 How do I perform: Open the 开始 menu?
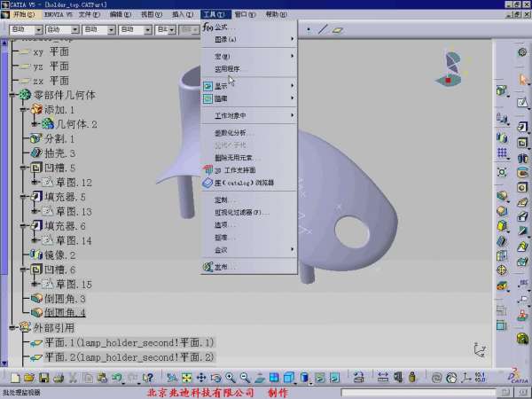pos(24,14)
